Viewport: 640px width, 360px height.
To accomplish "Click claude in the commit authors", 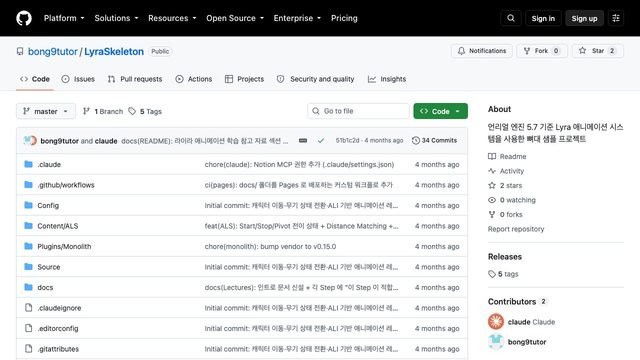I will (x=106, y=141).
